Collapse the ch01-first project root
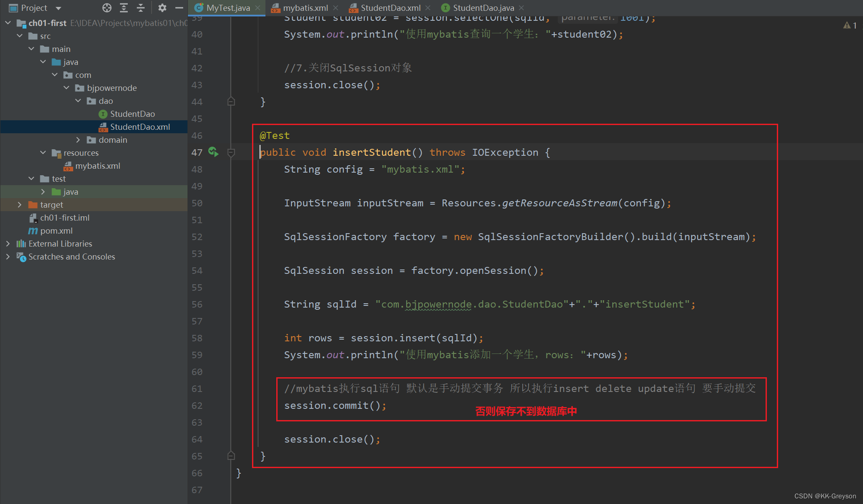The image size is (863, 504). point(8,23)
